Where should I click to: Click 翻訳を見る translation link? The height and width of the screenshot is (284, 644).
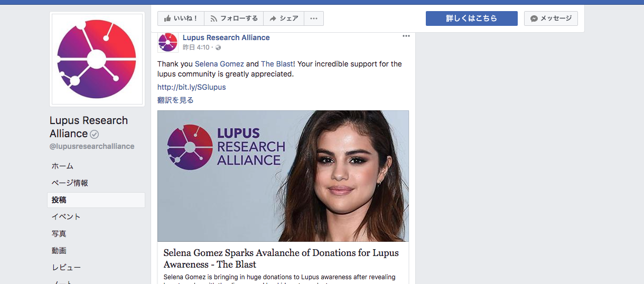[175, 100]
